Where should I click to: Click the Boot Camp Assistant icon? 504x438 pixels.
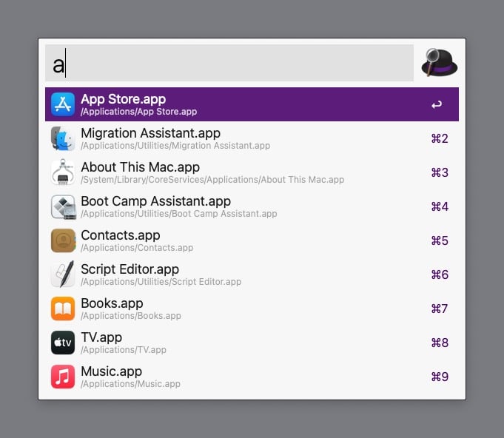[63, 206]
